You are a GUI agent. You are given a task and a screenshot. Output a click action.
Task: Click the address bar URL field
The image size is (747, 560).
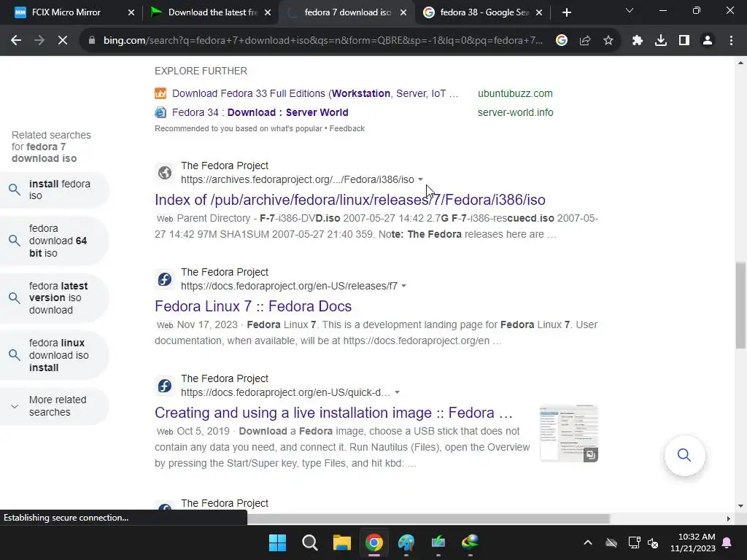coord(322,41)
